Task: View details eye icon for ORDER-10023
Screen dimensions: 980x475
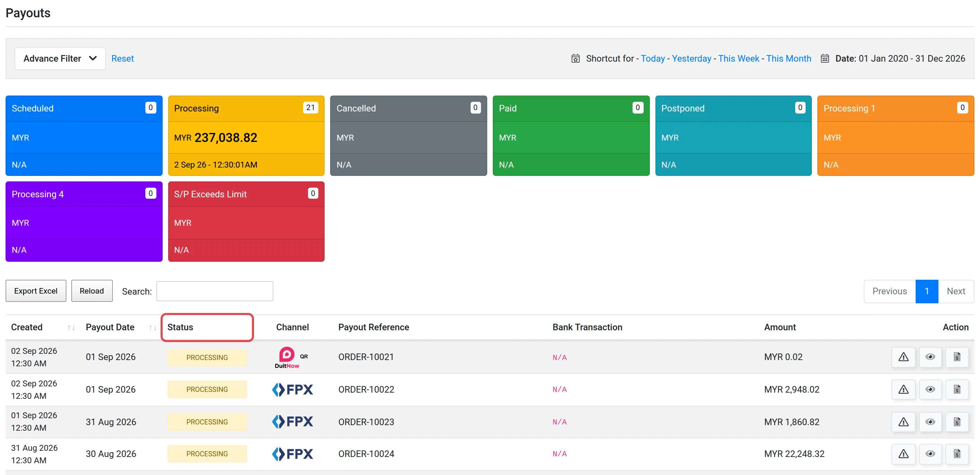Action: click(x=930, y=422)
